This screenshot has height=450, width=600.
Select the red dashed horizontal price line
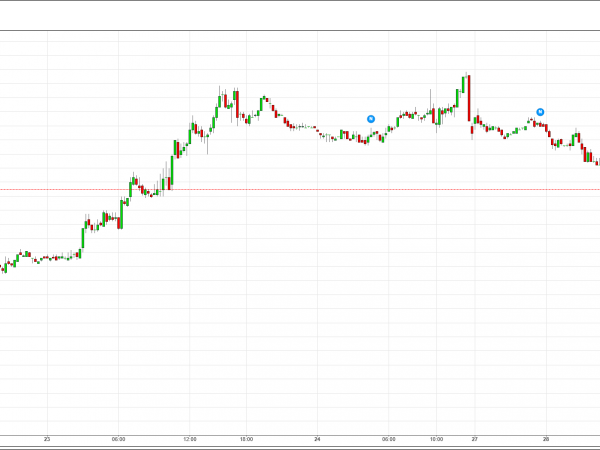click(300, 189)
